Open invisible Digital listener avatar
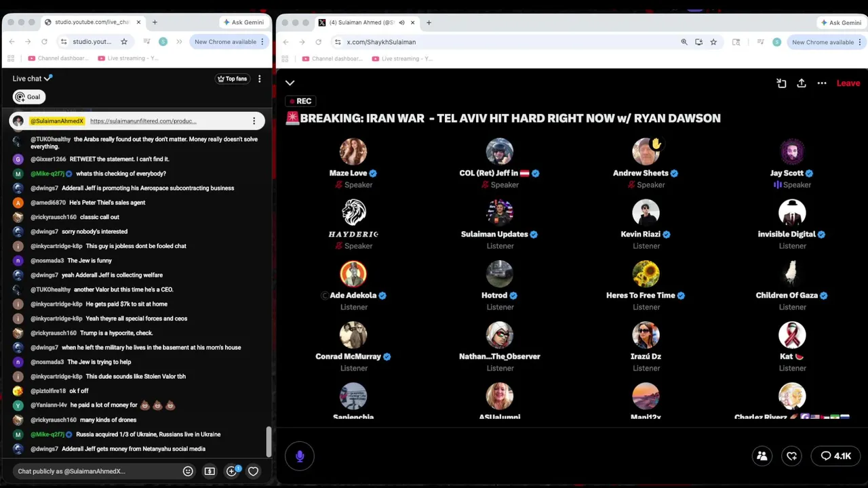 point(792,213)
